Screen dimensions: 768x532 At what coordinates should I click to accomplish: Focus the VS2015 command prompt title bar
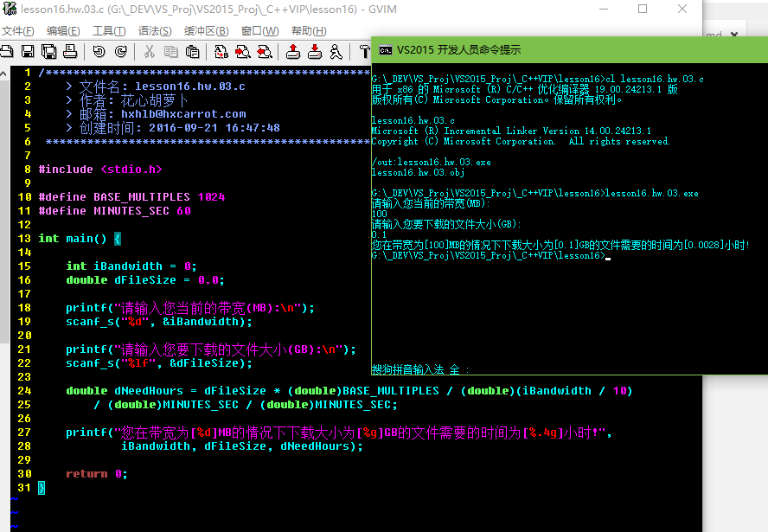click(x=562, y=49)
